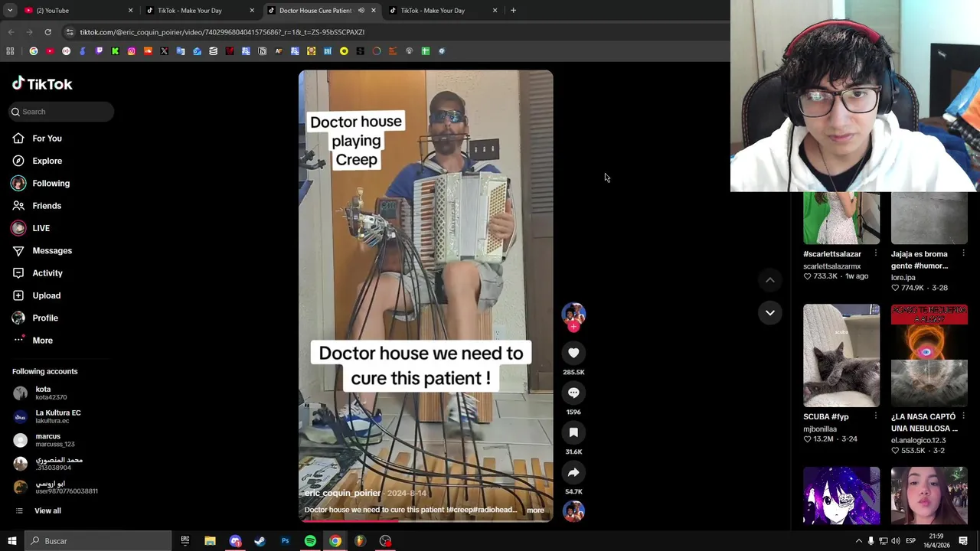Open eric_coquin_poirier username on video
980x551 pixels.
click(342, 493)
